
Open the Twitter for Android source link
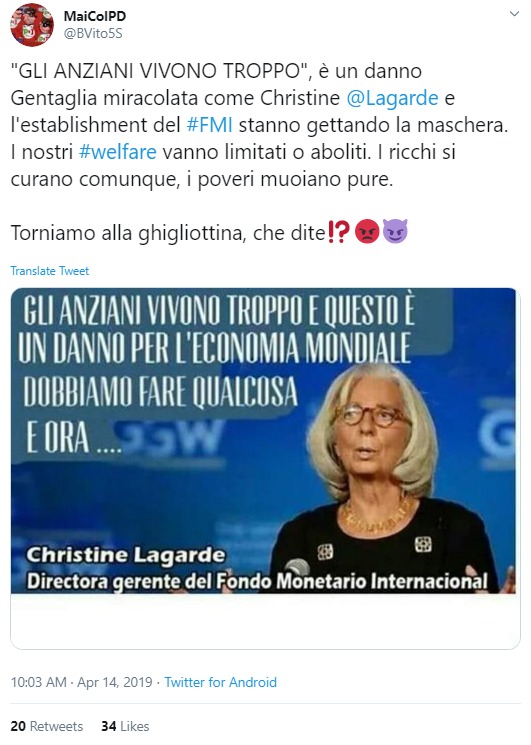tap(220, 682)
